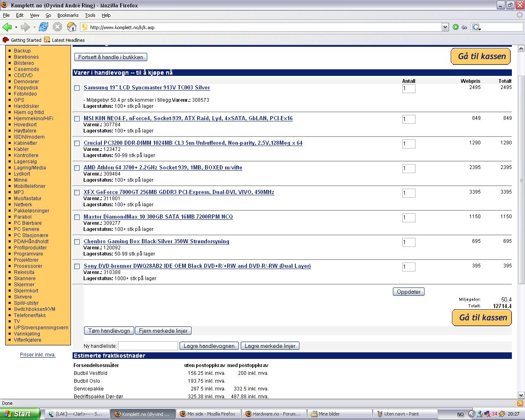Tick checkbox for Maxtor DiamondMax 10
Image resolution: width=525 pixels, height=420 pixels.
click(x=77, y=217)
